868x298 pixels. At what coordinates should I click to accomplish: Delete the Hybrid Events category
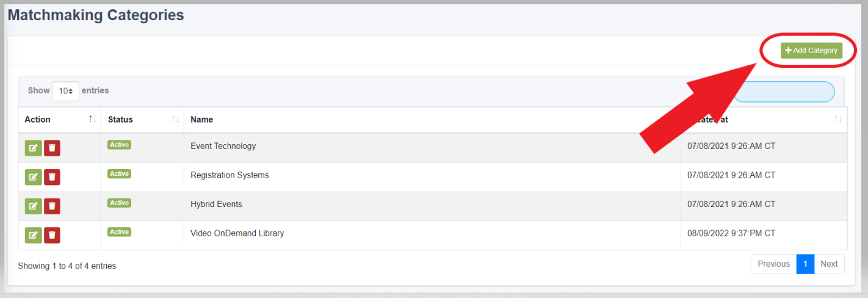52,206
